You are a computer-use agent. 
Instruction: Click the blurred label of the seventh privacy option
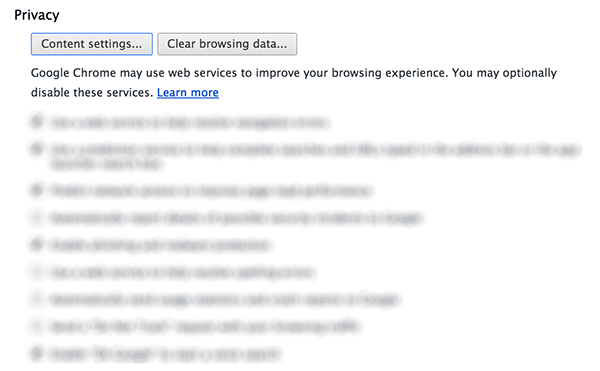pos(224,299)
